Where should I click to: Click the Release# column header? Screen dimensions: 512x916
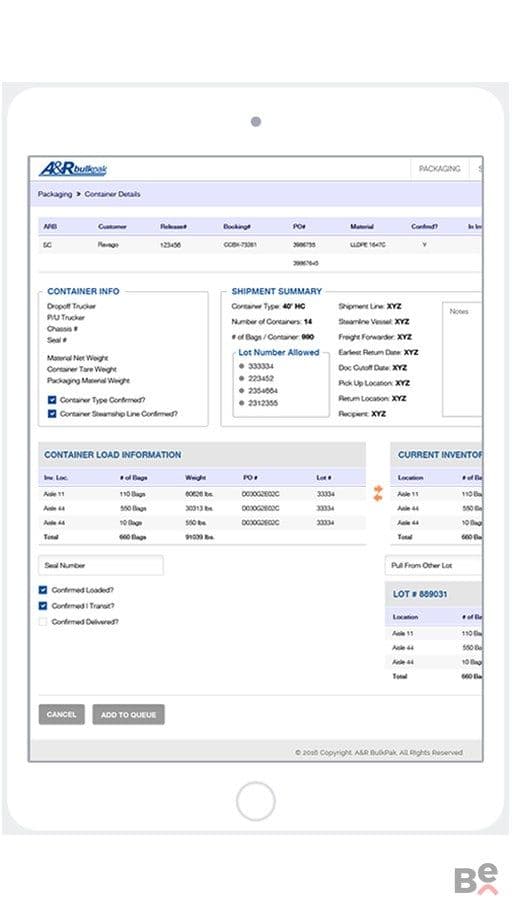click(173, 227)
